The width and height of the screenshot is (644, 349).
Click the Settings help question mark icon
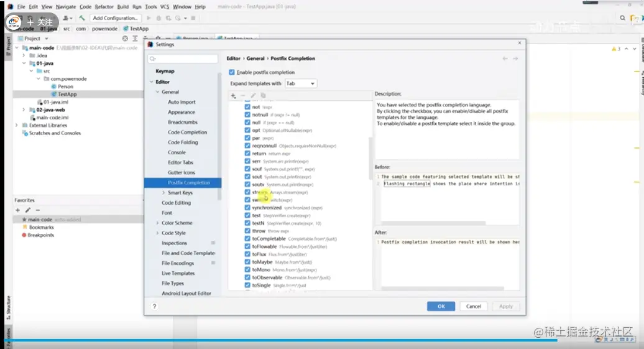[154, 306]
